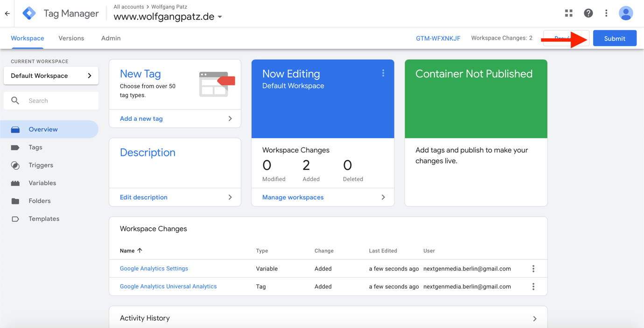Open row menu for Google Analytics Settings

click(x=533, y=269)
